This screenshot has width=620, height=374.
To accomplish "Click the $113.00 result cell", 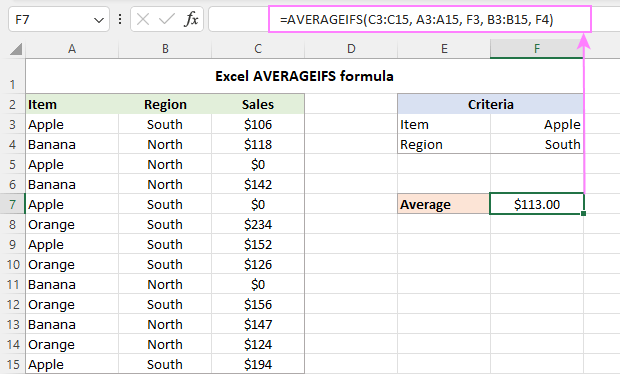I will pos(537,204).
